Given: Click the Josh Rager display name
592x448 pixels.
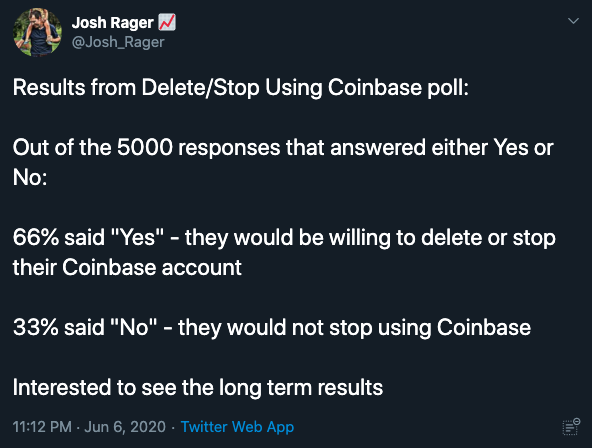Looking at the screenshot, I should point(113,23).
